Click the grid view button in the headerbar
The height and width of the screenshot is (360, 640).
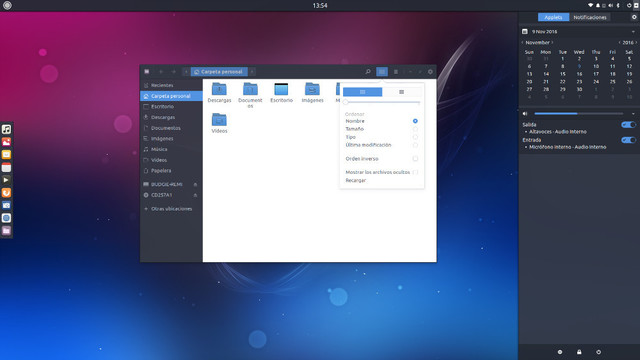pos(382,71)
